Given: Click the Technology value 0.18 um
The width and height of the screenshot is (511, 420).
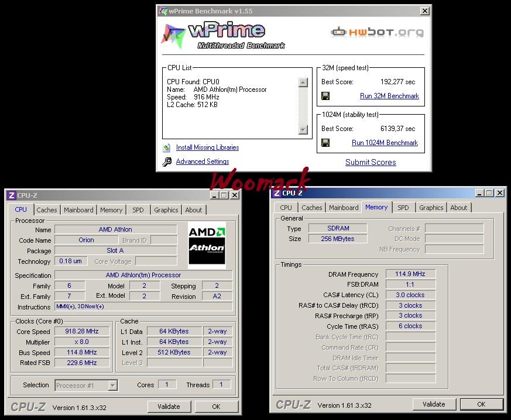Looking at the screenshot, I should pyautogui.click(x=71, y=261).
